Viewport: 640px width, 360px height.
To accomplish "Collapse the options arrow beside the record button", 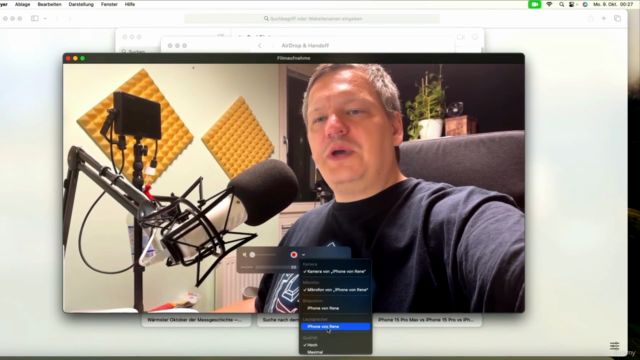I will pyautogui.click(x=303, y=255).
